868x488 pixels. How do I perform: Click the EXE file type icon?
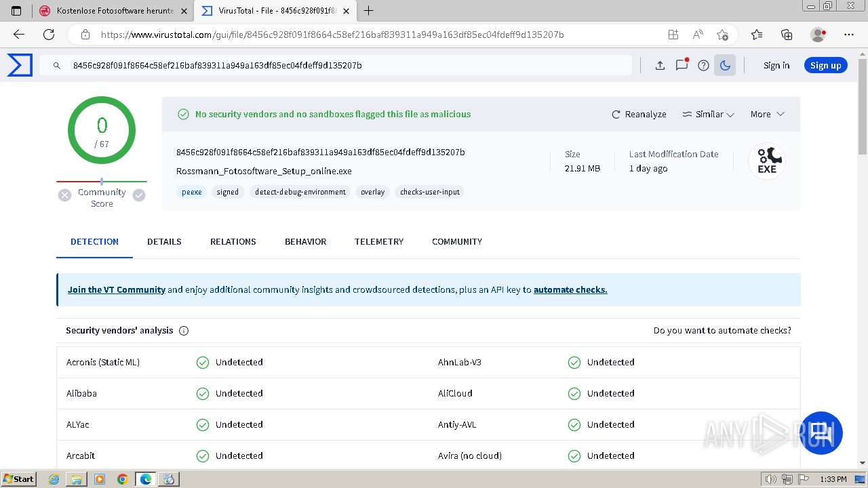[x=767, y=161]
